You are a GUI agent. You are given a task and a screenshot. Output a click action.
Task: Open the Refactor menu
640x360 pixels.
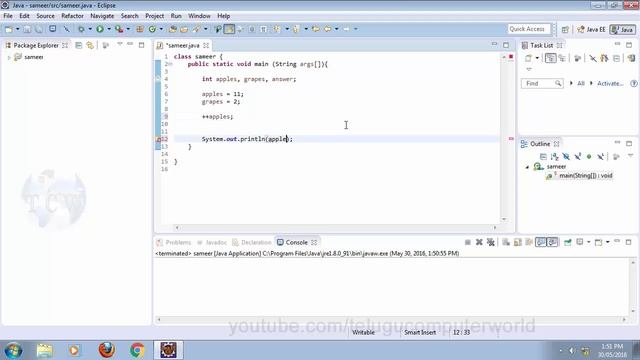[x=72, y=16]
